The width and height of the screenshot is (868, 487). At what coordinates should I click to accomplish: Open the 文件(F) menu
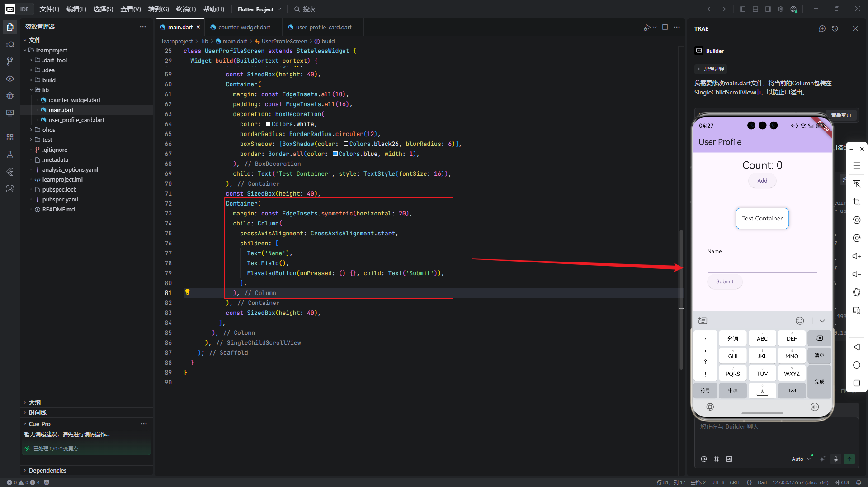pyautogui.click(x=49, y=9)
